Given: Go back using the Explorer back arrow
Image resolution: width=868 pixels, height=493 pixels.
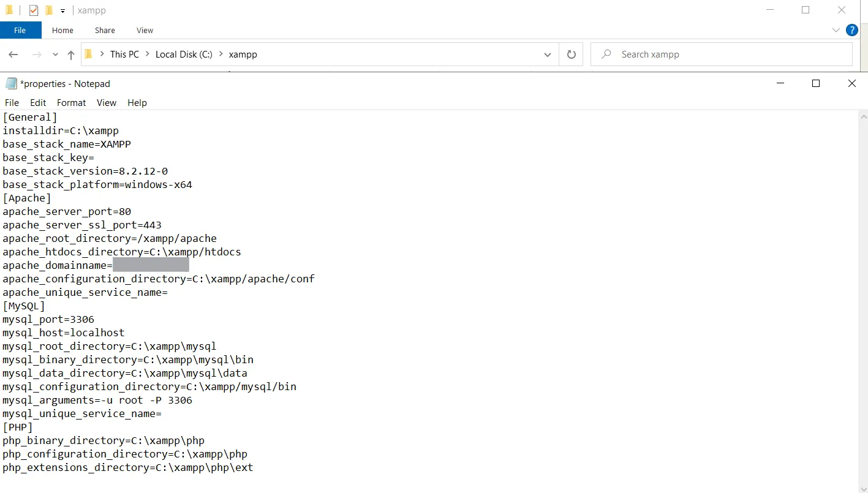Looking at the screenshot, I should 13,55.
